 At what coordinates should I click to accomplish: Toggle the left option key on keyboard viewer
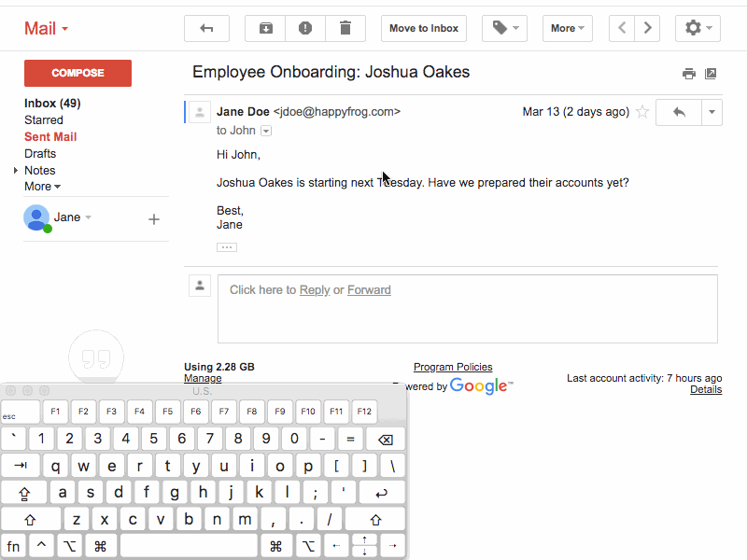(x=69, y=546)
